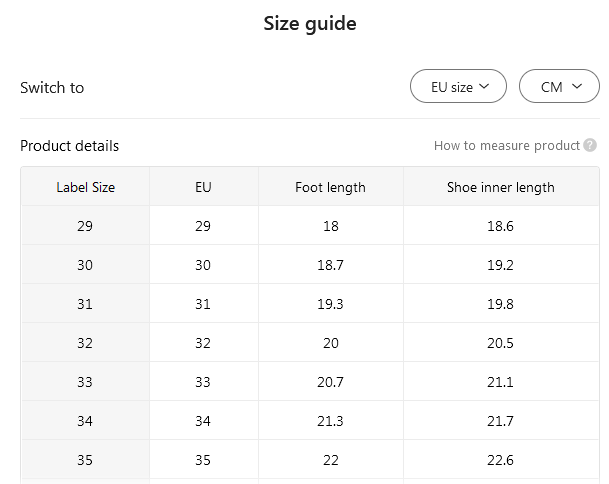Screen dimensions: 609x484
Task: Click the 22.6 shoe inner length cell
Action: pos(500,460)
